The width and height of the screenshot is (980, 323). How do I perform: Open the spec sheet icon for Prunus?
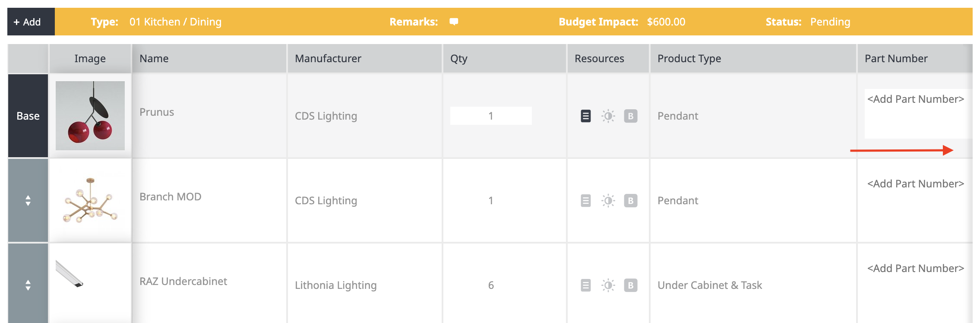pyautogui.click(x=585, y=116)
